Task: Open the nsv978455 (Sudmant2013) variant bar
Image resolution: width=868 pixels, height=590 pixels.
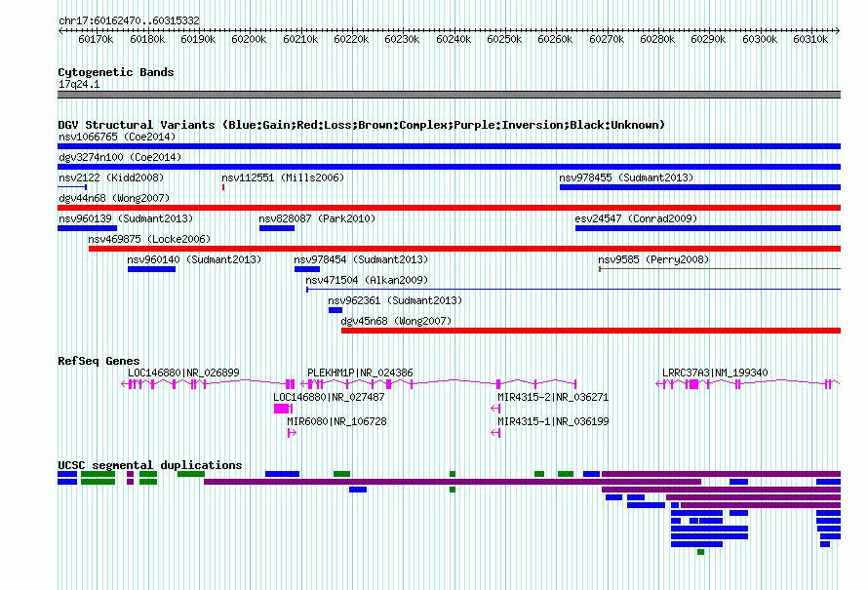Action: [x=700, y=187]
